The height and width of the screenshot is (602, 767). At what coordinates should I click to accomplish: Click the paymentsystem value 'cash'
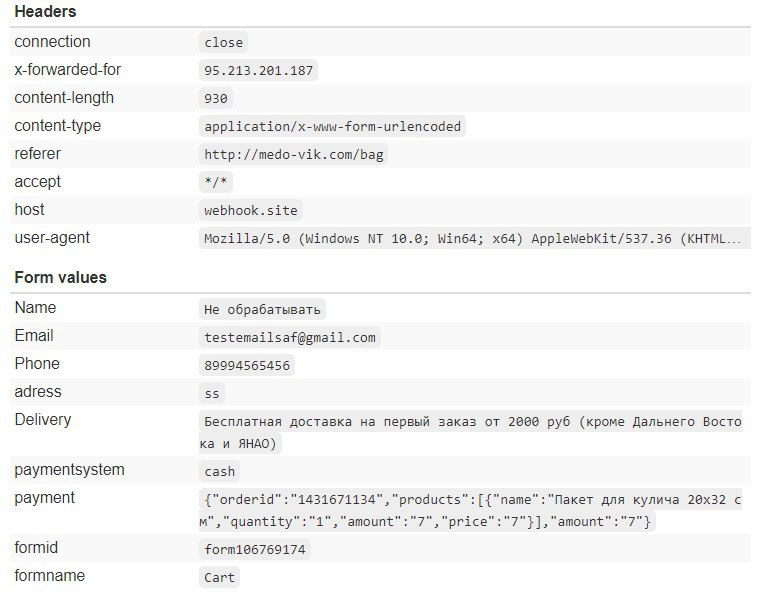pyautogui.click(x=220, y=471)
